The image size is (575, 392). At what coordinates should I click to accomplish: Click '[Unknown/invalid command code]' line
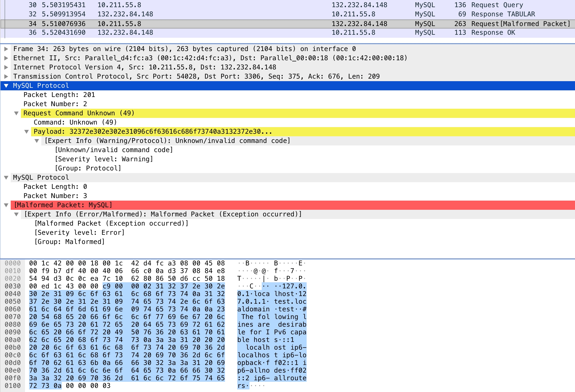114,150
